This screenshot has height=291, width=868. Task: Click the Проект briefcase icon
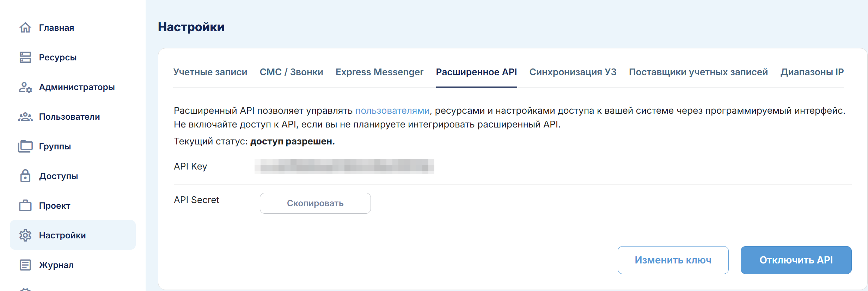25,206
